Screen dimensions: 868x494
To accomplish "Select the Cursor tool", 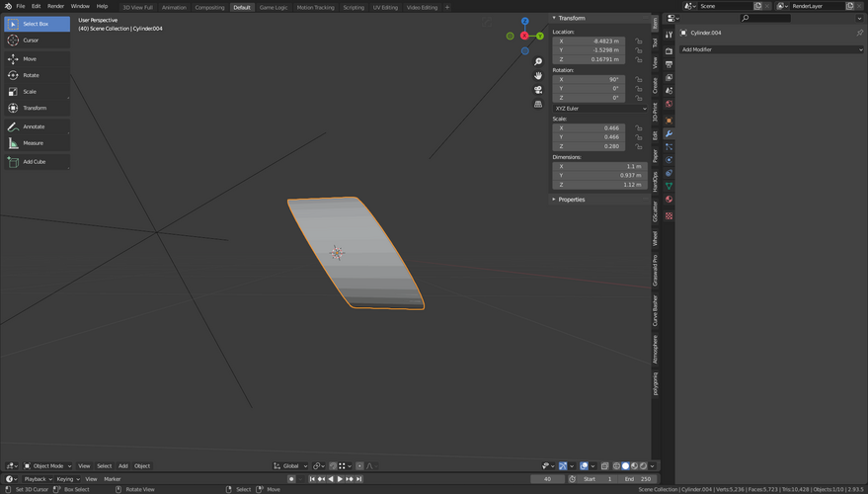I will [38, 41].
